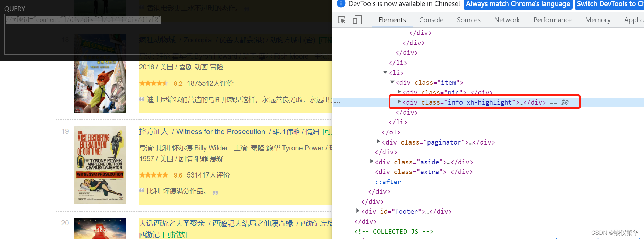Select the closing /ol tag row
Viewport: 644px width, 239px height.
click(x=391, y=132)
